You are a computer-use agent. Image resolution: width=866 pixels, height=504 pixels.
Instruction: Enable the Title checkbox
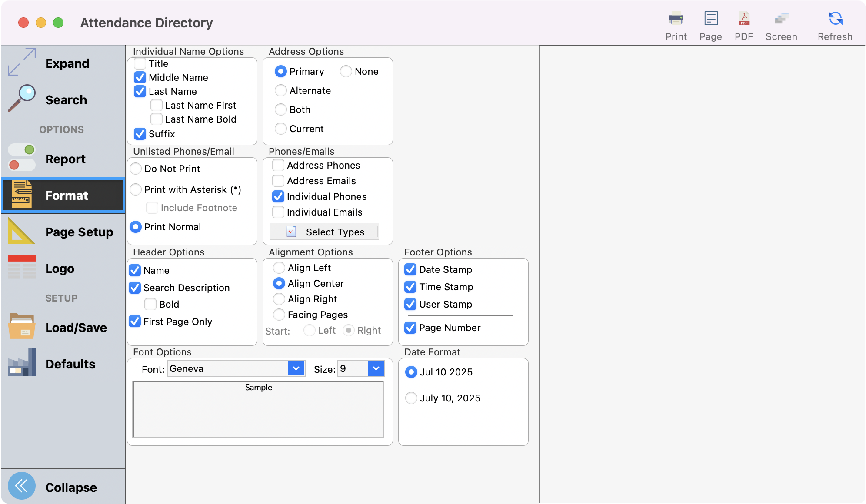(140, 63)
